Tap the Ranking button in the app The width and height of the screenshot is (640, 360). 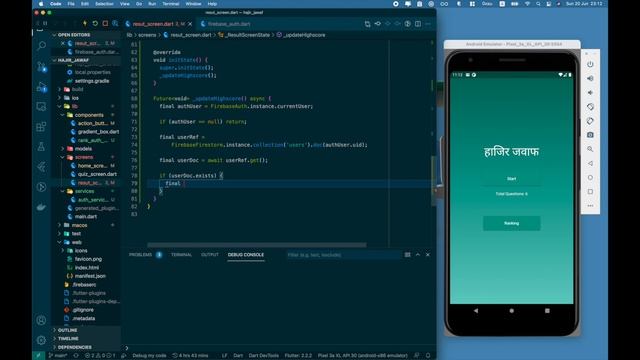[511, 223]
